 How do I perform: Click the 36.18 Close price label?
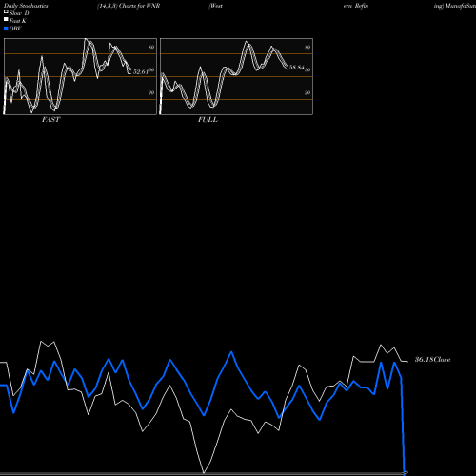tap(432, 360)
